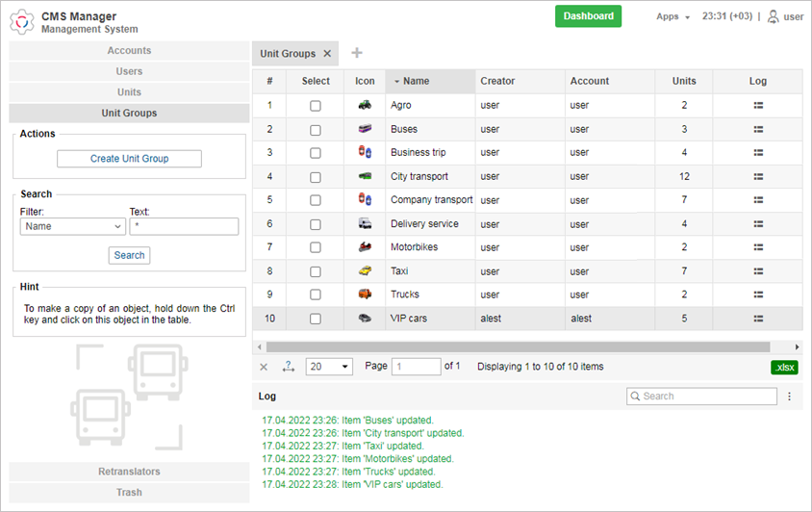
Task: Tick the Delivery service checkbox
Action: coord(316,224)
